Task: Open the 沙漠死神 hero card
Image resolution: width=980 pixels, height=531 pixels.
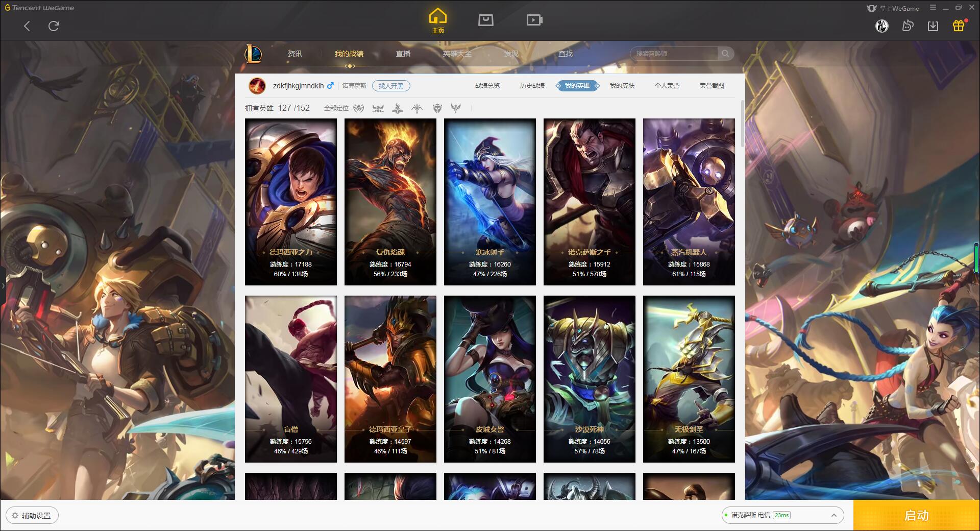Action: (590, 379)
